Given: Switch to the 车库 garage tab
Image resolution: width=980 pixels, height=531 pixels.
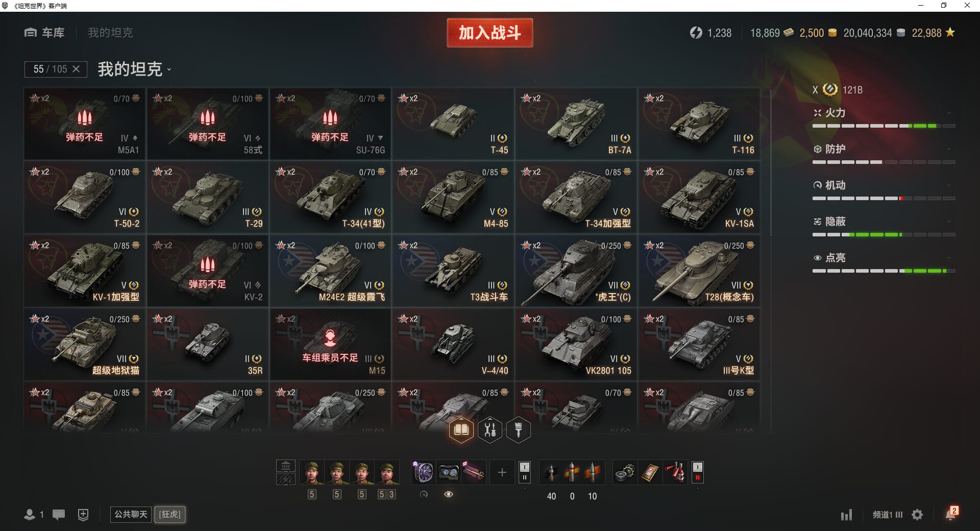Looking at the screenshot, I should pyautogui.click(x=44, y=33).
